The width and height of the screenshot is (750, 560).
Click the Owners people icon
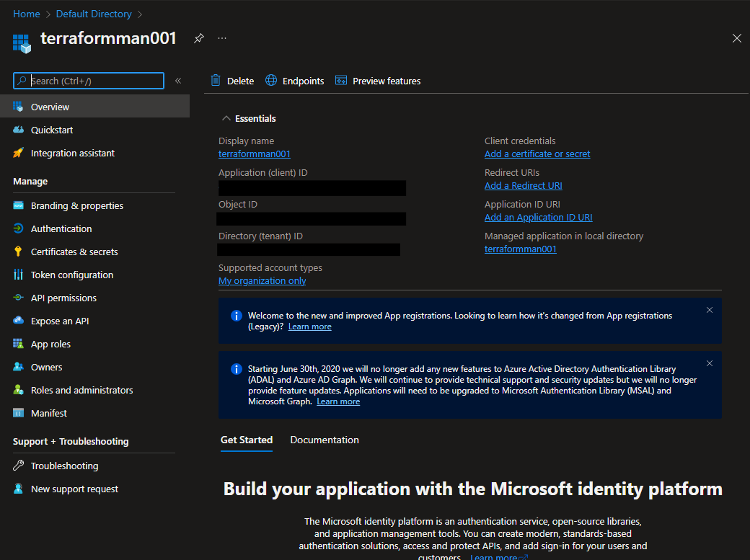[x=18, y=367]
